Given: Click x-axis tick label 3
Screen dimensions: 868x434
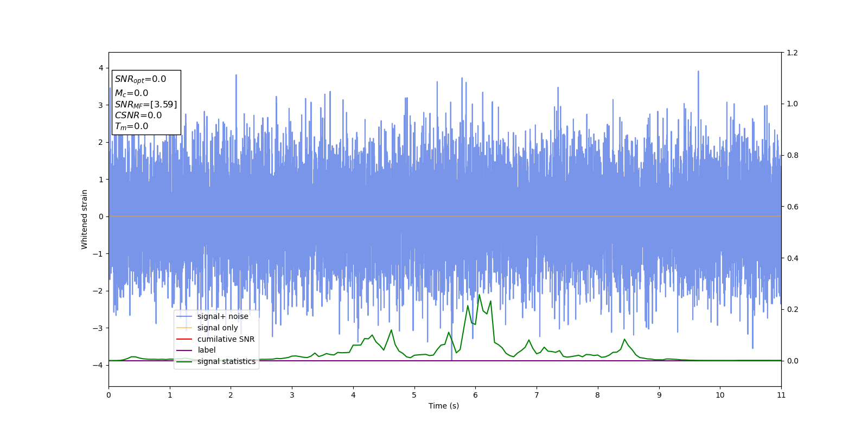Looking at the screenshot, I should [x=292, y=395].
